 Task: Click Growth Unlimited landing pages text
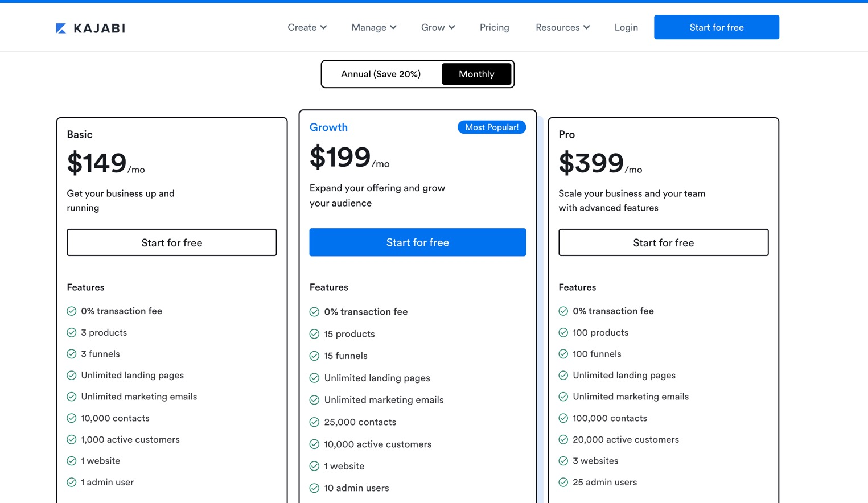pyautogui.click(x=377, y=378)
